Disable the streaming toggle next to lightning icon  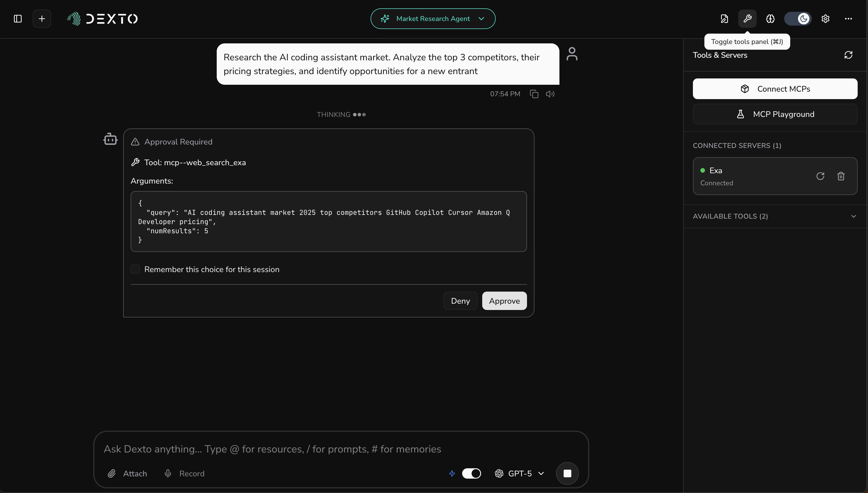(x=471, y=473)
